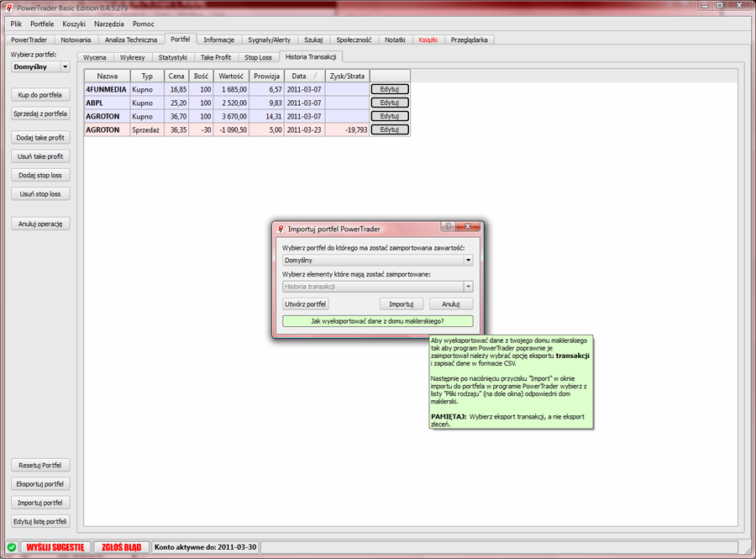Viewport: 756px width, 559px height.
Task: Click the red ZGŁOŚ BŁĄD button
Action: pyautogui.click(x=121, y=547)
